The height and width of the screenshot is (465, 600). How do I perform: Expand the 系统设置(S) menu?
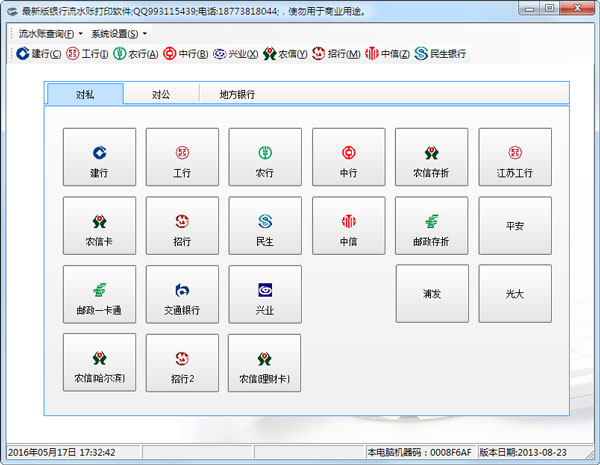click(x=119, y=34)
